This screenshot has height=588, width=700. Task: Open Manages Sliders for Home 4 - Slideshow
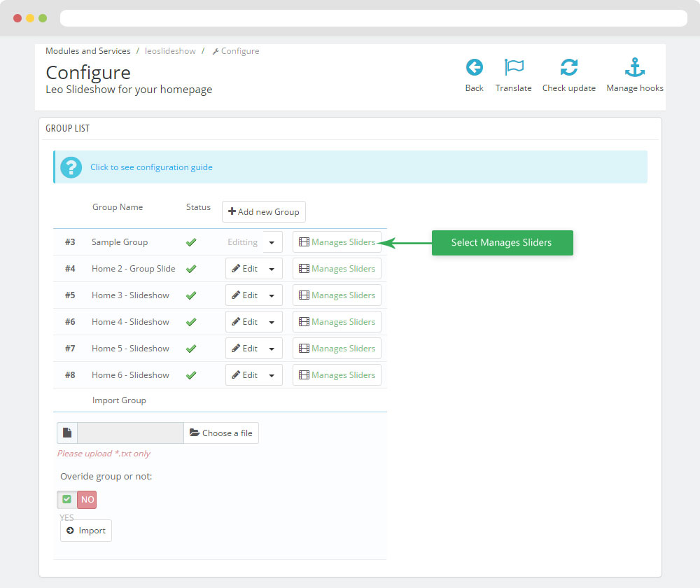tap(337, 322)
